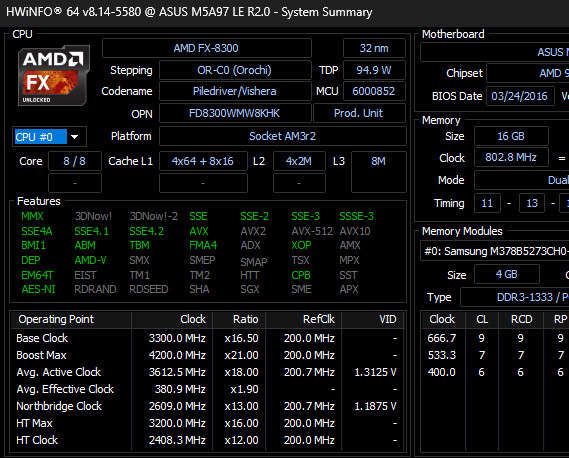Click the AVX feature flag

(199, 231)
